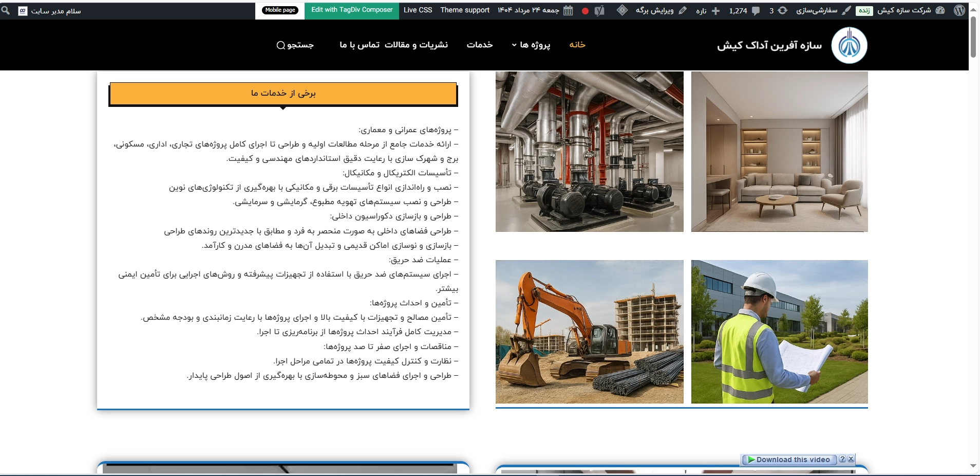Viewport: 980px width, 476px height.
Task: Click the 'برخی از خدمات ما' heading box
Action: (283, 94)
